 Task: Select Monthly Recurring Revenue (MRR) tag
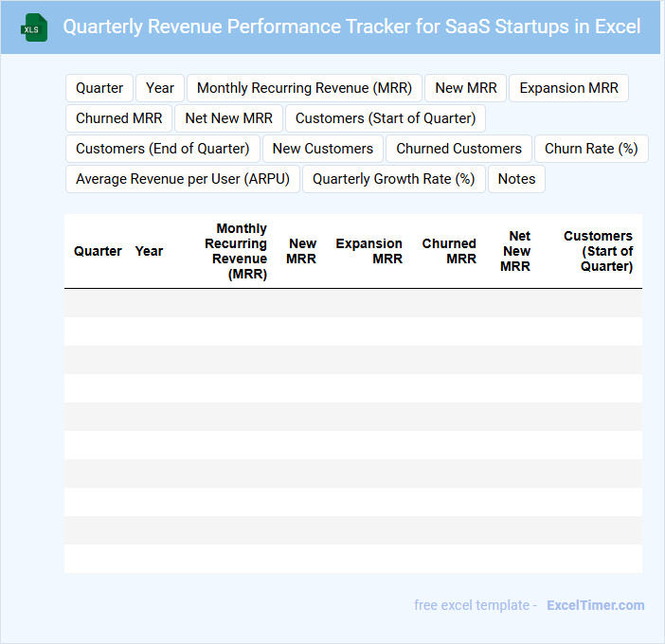(x=304, y=88)
